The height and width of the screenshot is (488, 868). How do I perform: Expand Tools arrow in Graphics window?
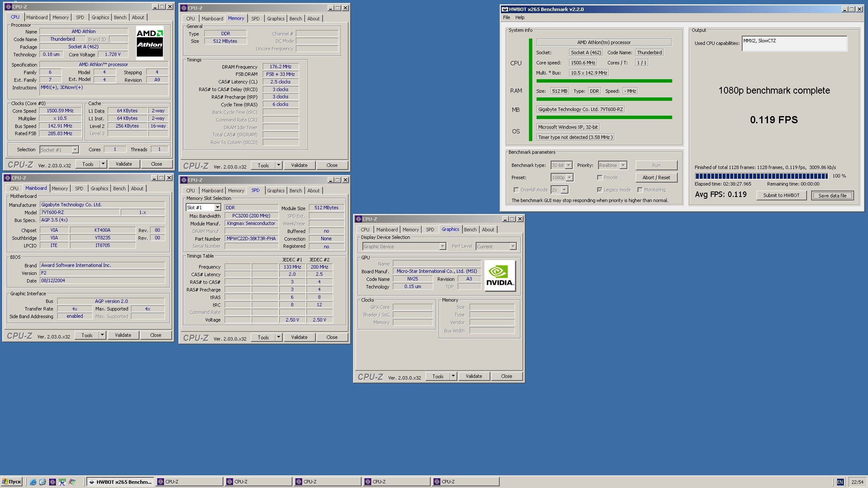453,376
